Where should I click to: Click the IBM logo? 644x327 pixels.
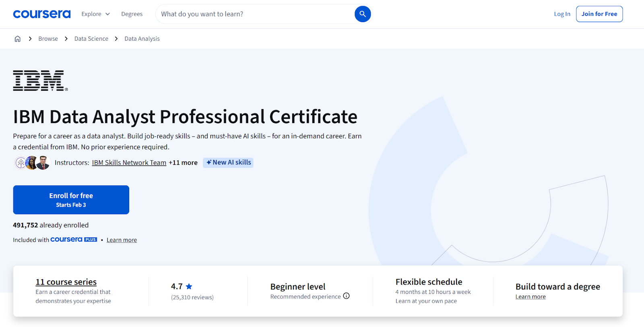point(40,81)
